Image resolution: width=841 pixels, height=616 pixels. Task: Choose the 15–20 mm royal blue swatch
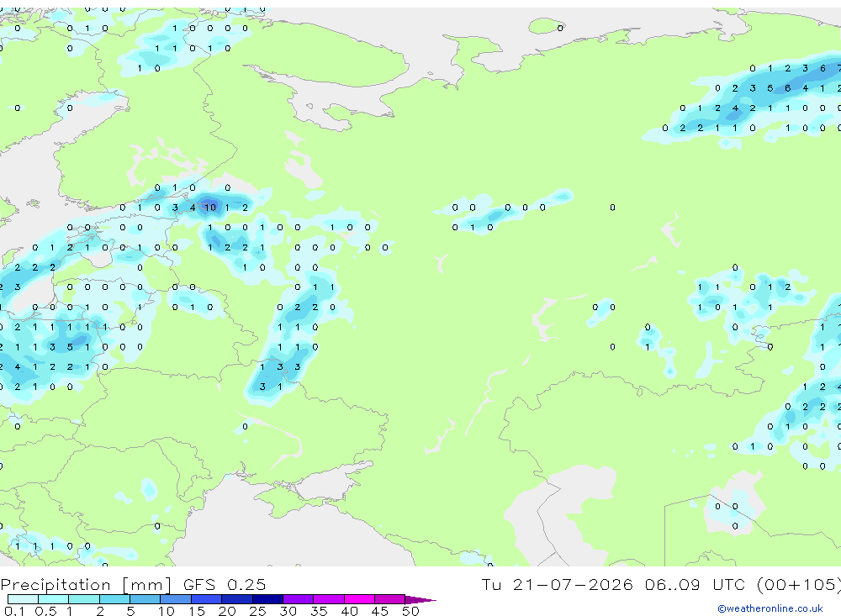click(x=206, y=599)
